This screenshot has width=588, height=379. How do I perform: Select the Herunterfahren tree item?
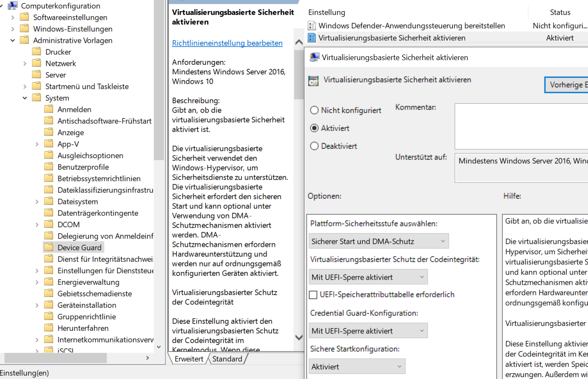[x=83, y=328]
